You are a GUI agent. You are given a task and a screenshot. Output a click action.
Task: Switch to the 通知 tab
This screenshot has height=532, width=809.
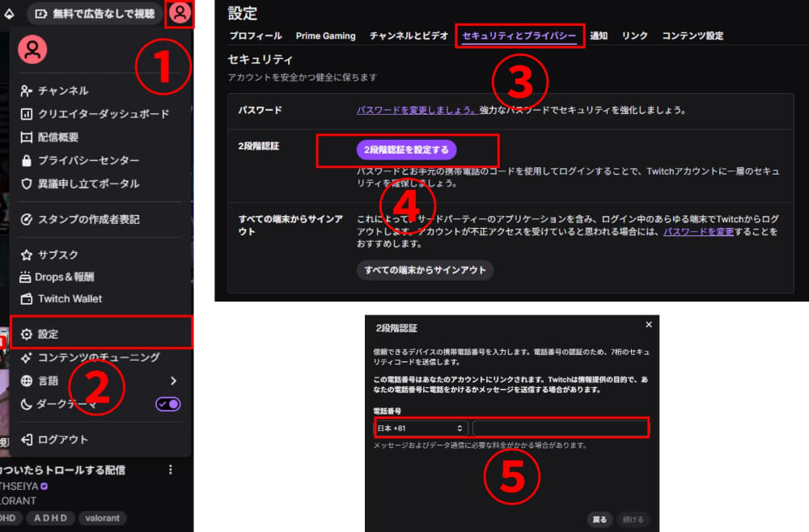tap(599, 36)
